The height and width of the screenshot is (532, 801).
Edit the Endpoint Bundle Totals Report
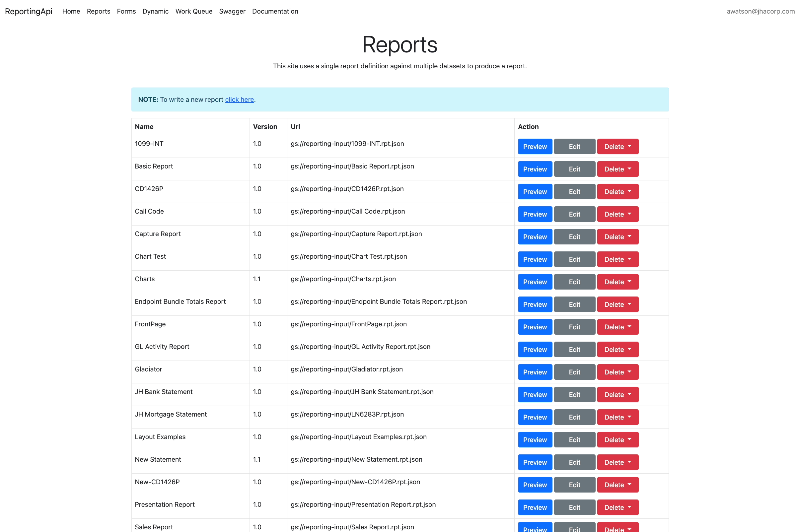coord(574,304)
